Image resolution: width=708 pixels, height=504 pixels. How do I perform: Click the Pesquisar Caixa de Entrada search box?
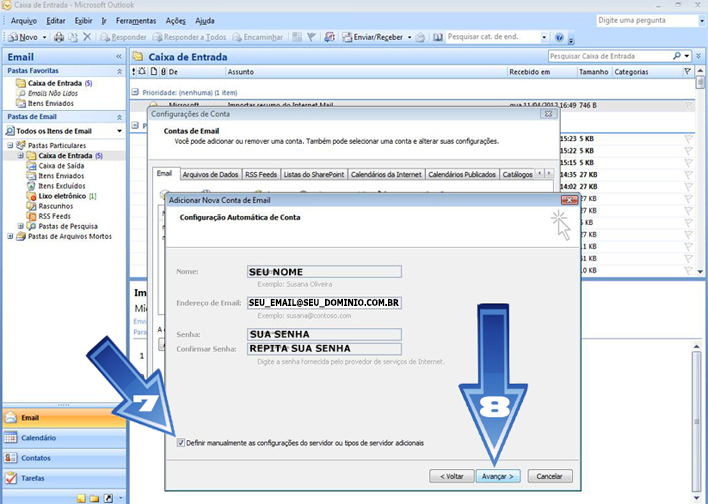[610, 56]
